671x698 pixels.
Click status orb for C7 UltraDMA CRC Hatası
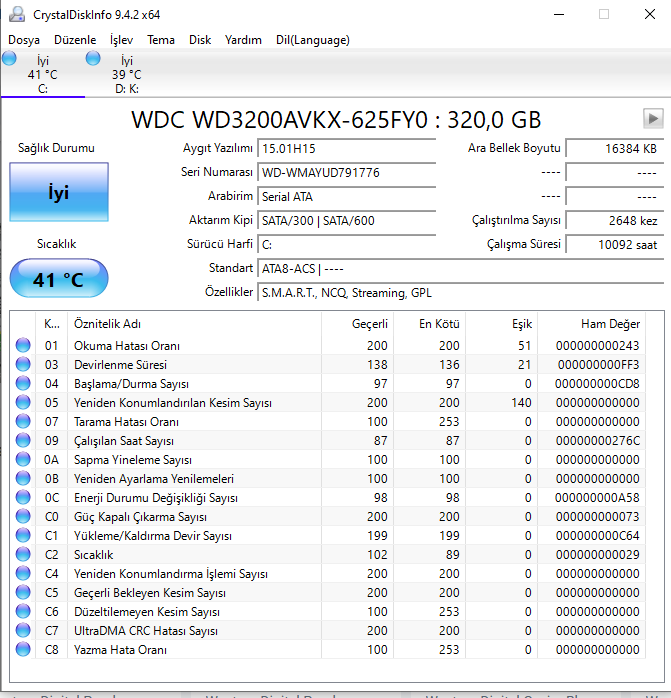pyautogui.click(x=23, y=630)
